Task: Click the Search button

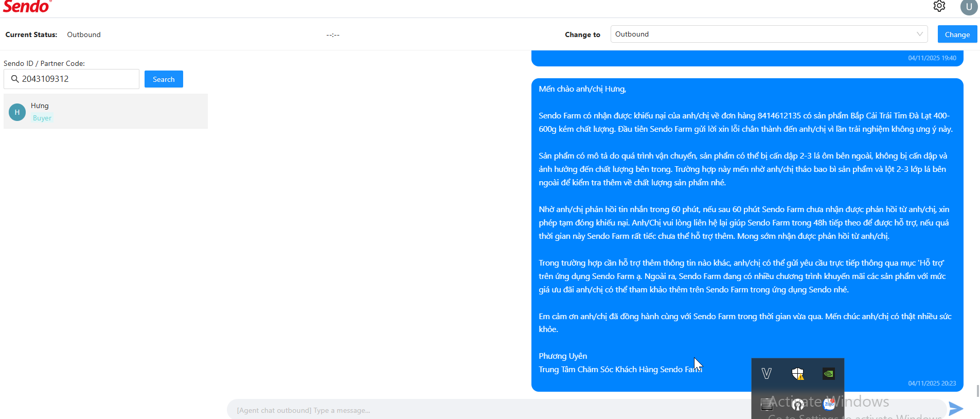Action: 164,79
